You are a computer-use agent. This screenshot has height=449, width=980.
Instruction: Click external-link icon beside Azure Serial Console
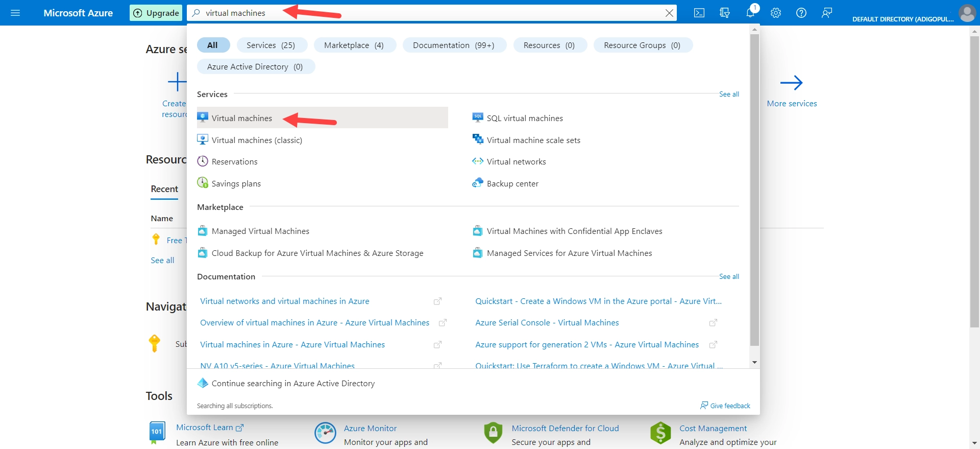click(x=713, y=323)
